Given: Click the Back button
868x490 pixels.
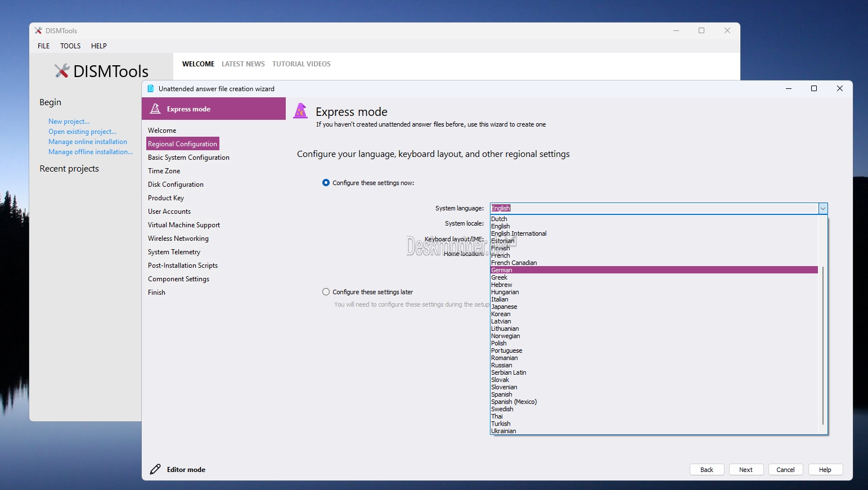Looking at the screenshot, I should click(x=707, y=470).
